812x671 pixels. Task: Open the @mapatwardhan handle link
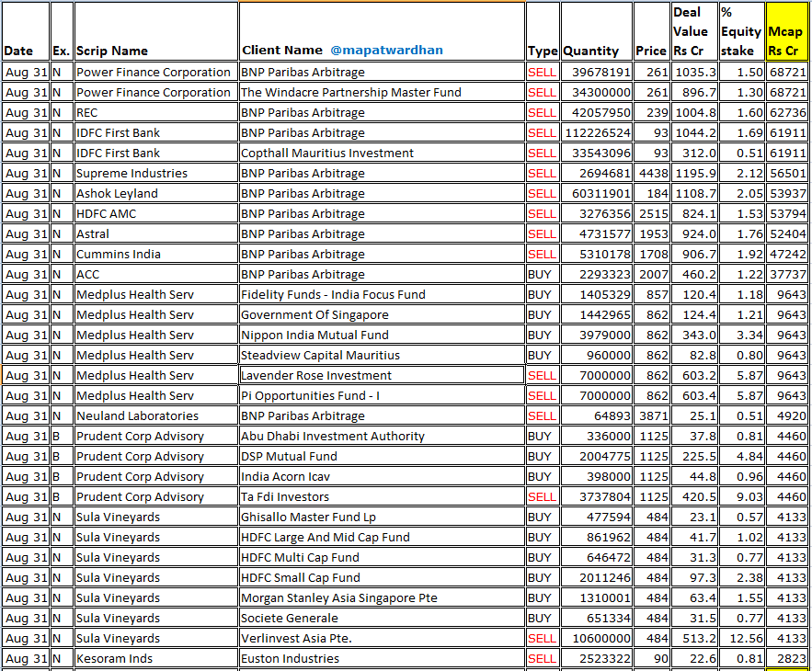(386, 51)
